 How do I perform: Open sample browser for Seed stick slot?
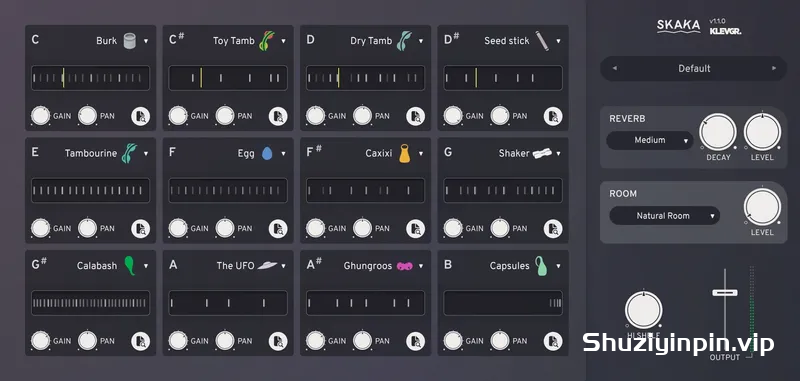(553, 116)
